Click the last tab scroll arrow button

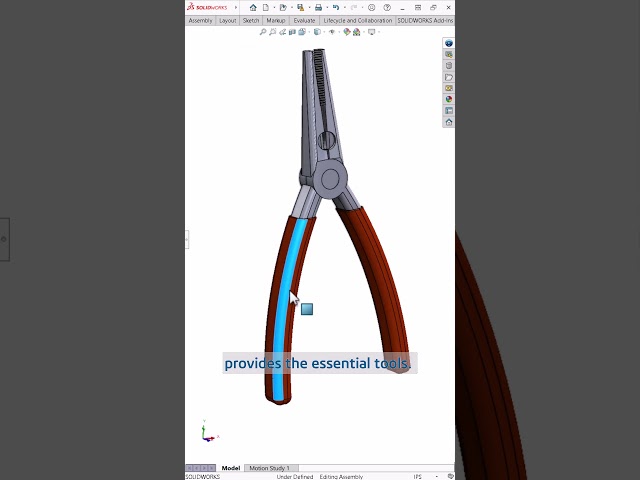click(x=212, y=468)
